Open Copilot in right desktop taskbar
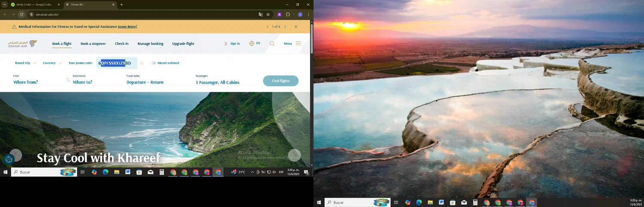This screenshot has width=644, height=207. point(408,203)
